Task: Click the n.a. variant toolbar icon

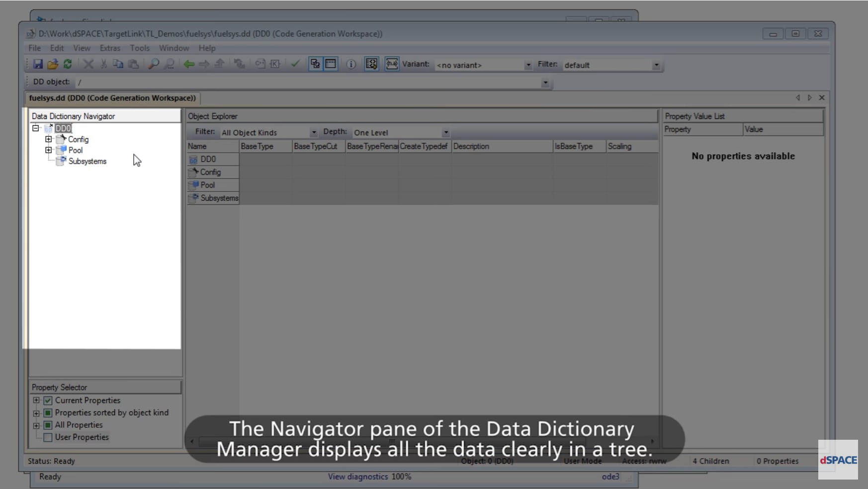Action: pyautogui.click(x=392, y=64)
